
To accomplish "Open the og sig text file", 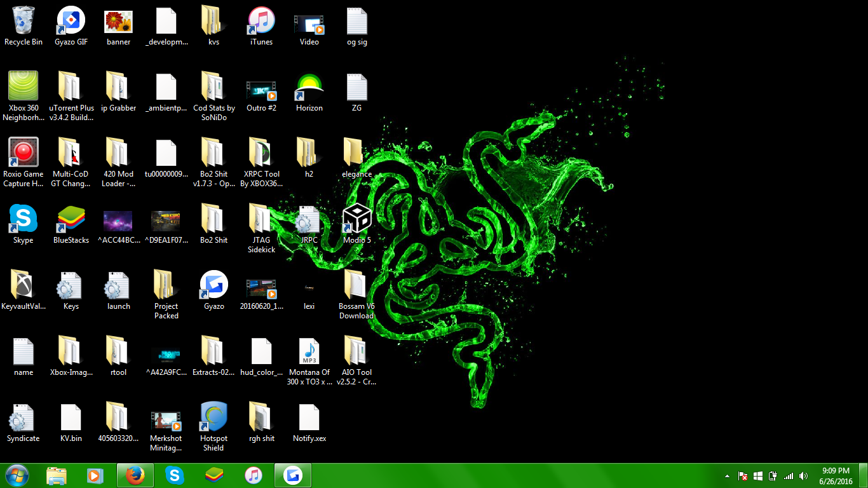I will [356, 27].
